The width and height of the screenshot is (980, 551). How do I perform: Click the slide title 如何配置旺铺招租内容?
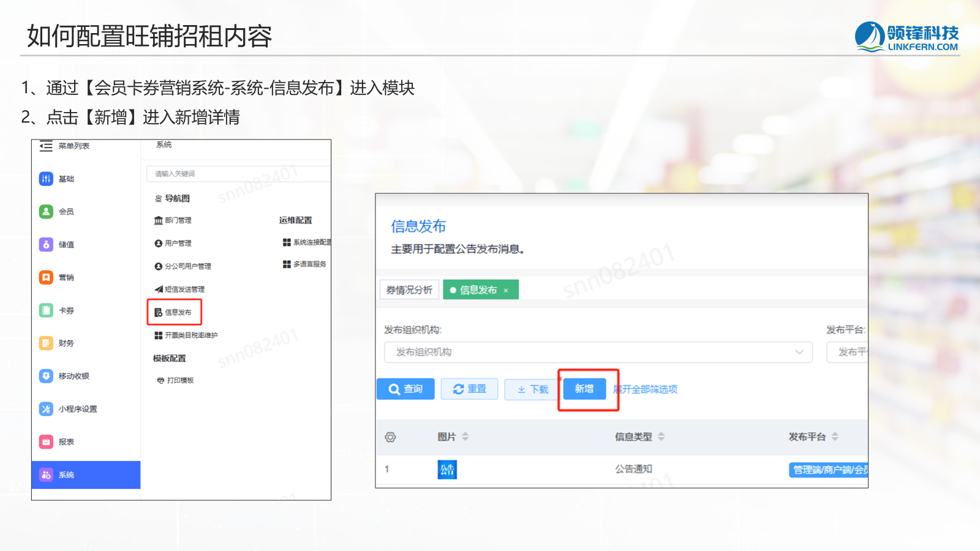[x=149, y=36]
